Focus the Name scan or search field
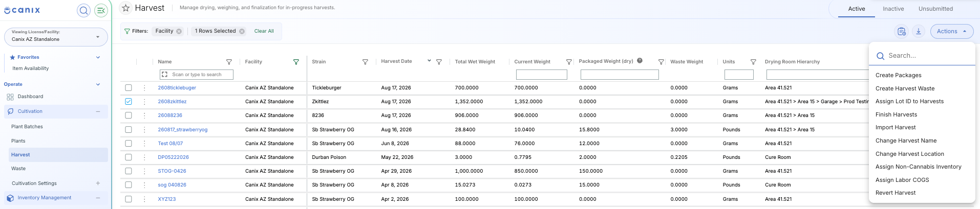980x209 pixels. (x=197, y=75)
